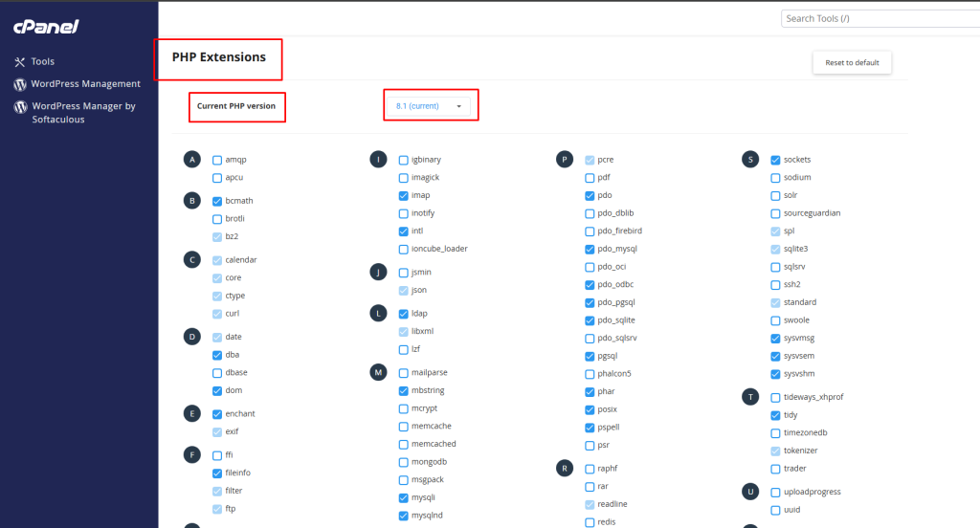The width and height of the screenshot is (980, 528).
Task: Enable the amqp extension checkbox
Action: 217,160
